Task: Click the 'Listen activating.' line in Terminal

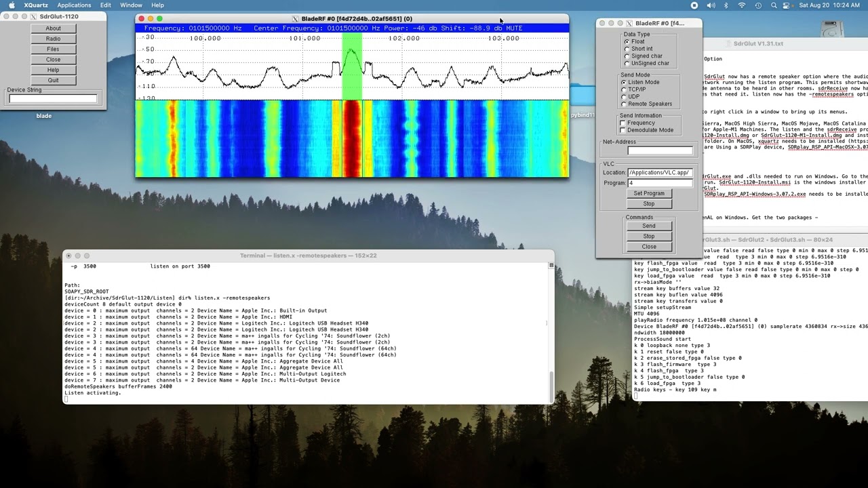Action: 93,393
